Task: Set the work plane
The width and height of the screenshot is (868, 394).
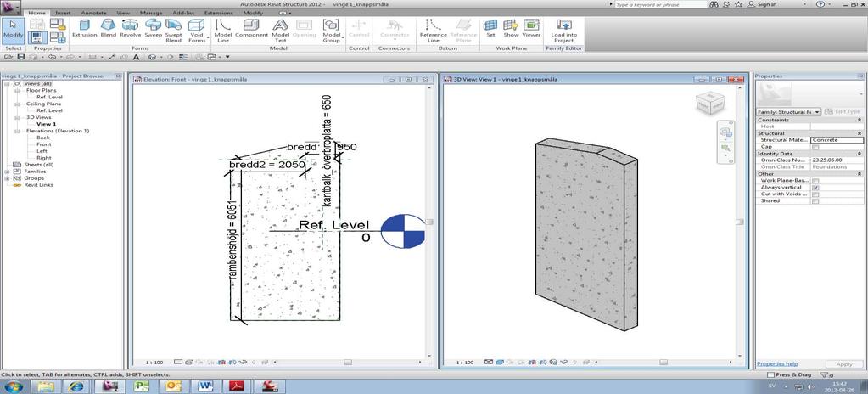Action: (490, 29)
